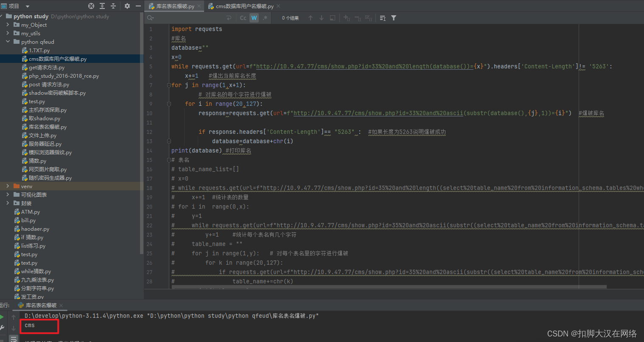Viewport: 644px width, 342px height.
Task: Collapse the python qfeud folder
Action: pyautogui.click(x=8, y=42)
